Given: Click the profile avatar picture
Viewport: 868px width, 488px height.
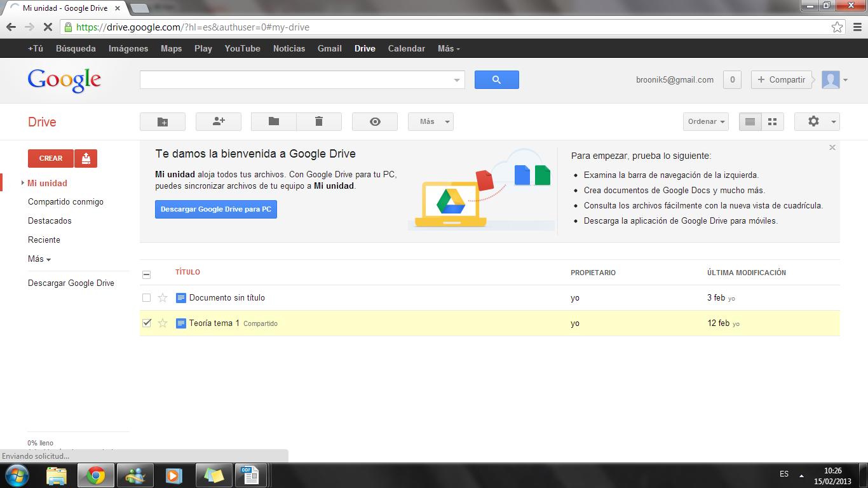Looking at the screenshot, I should pos(831,79).
